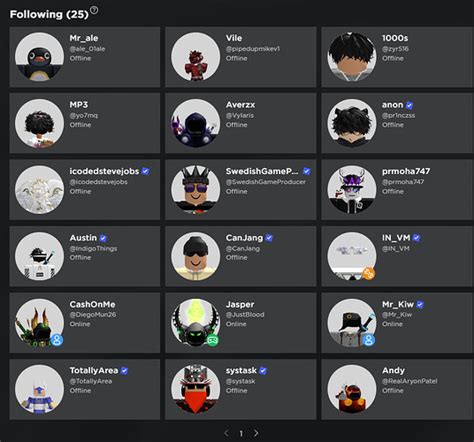474x442 pixels.
Task: Select page number 1 in pagination
Action: (x=241, y=433)
